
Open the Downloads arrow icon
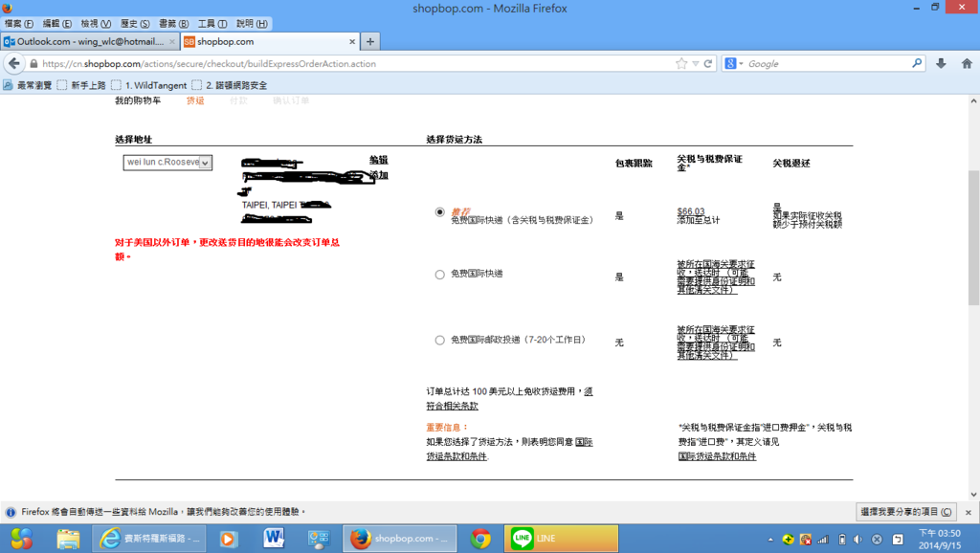click(x=941, y=63)
